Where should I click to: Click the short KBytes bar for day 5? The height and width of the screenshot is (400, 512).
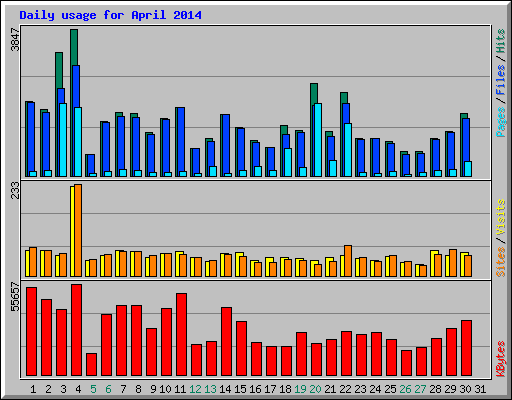coord(91,364)
